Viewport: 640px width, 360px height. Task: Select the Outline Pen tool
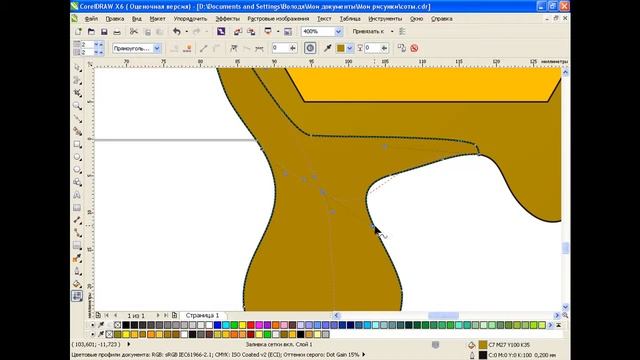click(77, 271)
